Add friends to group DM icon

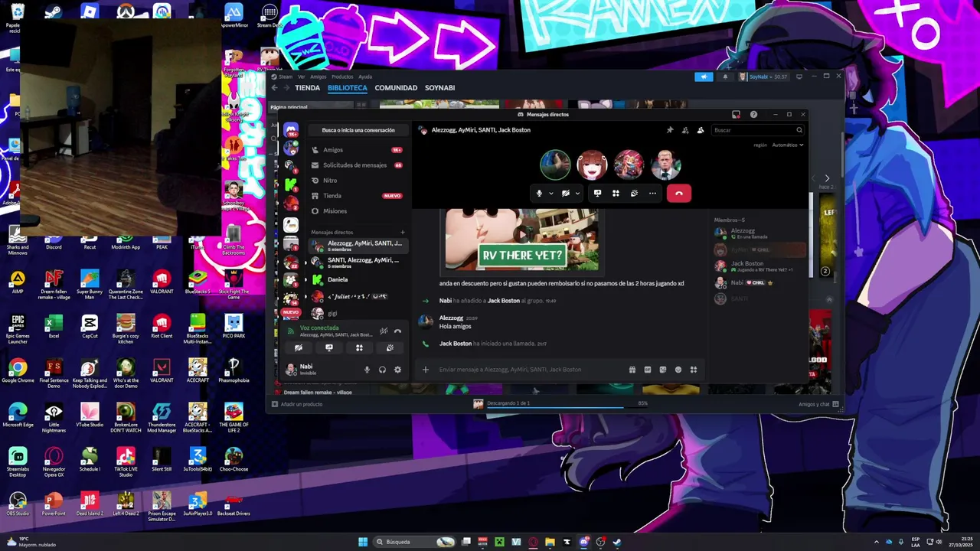685,130
